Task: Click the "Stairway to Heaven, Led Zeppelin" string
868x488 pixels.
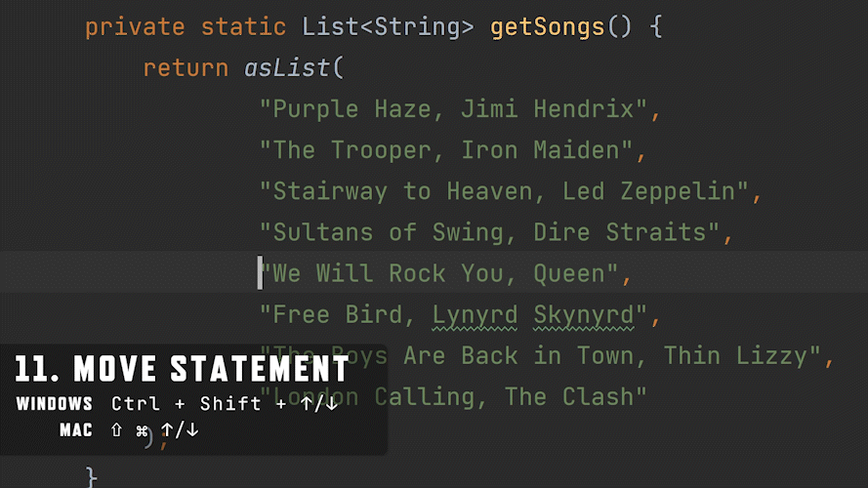Action: (504, 191)
